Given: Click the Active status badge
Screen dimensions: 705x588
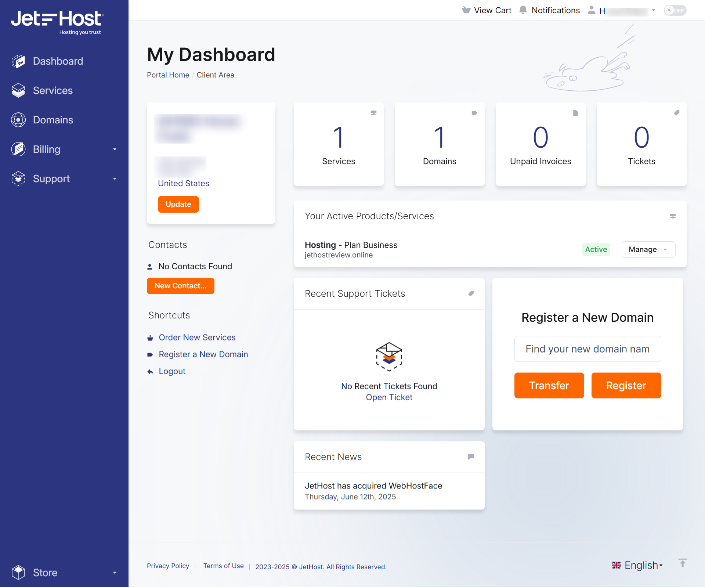Looking at the screenshot, I should tap(596, 250).
